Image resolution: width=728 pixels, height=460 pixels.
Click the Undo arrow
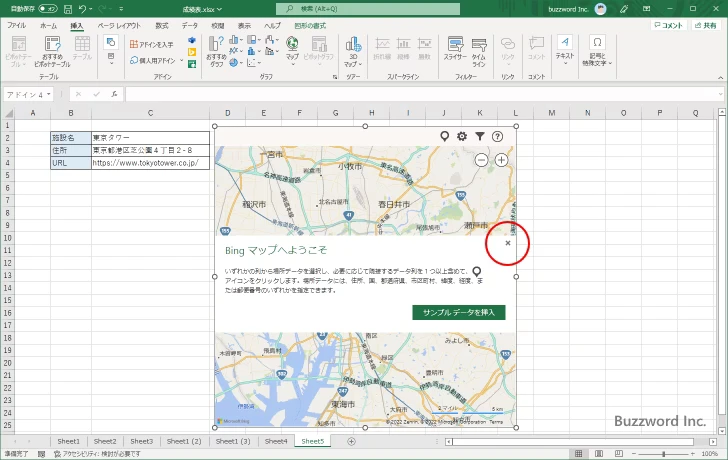pyautogui.click(x=82, y=9)
